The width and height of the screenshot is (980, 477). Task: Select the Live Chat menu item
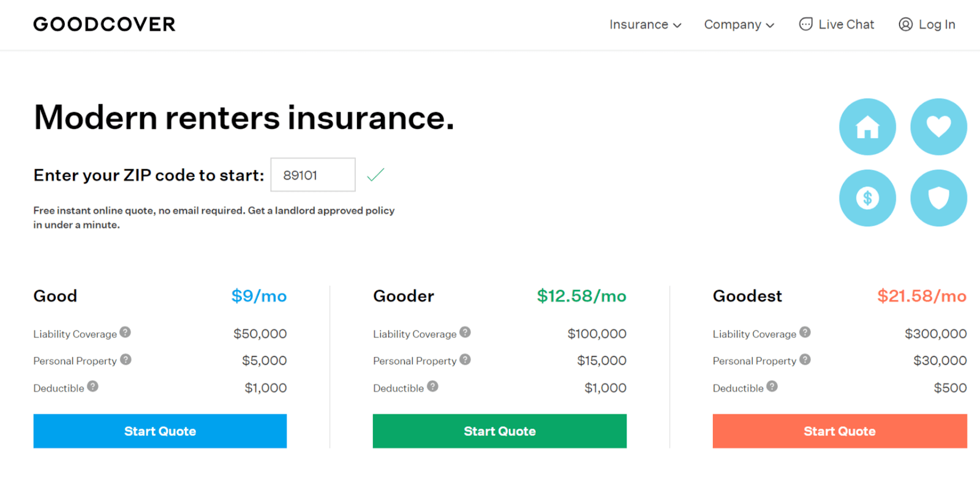pos(846,25)
